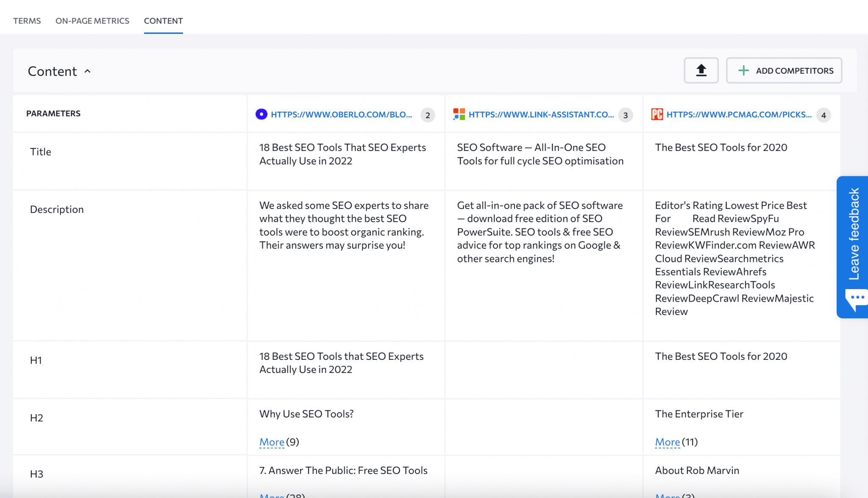Click the plus icon inside Add Competitors button
This screenshot has width=868, height=498.
click(743, 70)
